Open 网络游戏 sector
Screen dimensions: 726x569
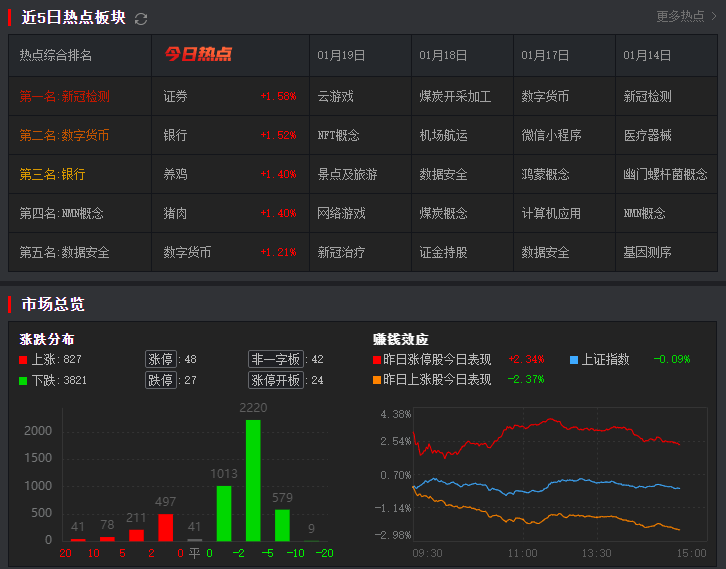pyautogui.click(x=341, y=213)
